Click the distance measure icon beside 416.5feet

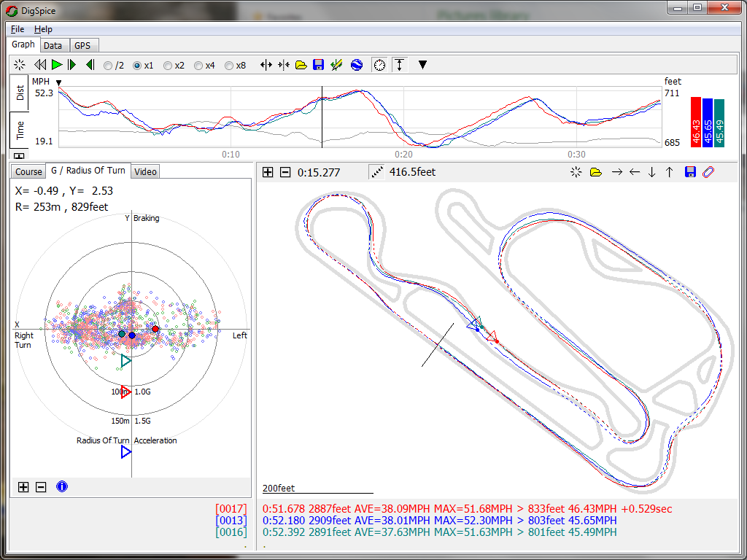click(377, 172)
